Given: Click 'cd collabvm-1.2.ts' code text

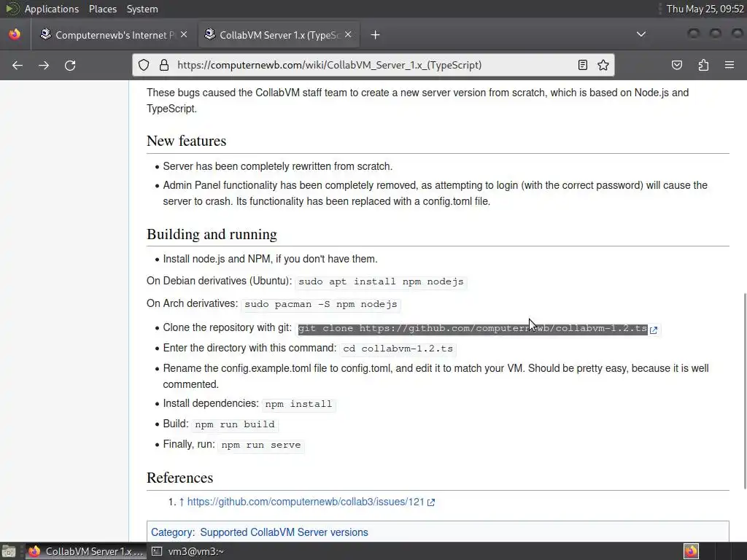Looking at the screenshot, I should [398, 349].
